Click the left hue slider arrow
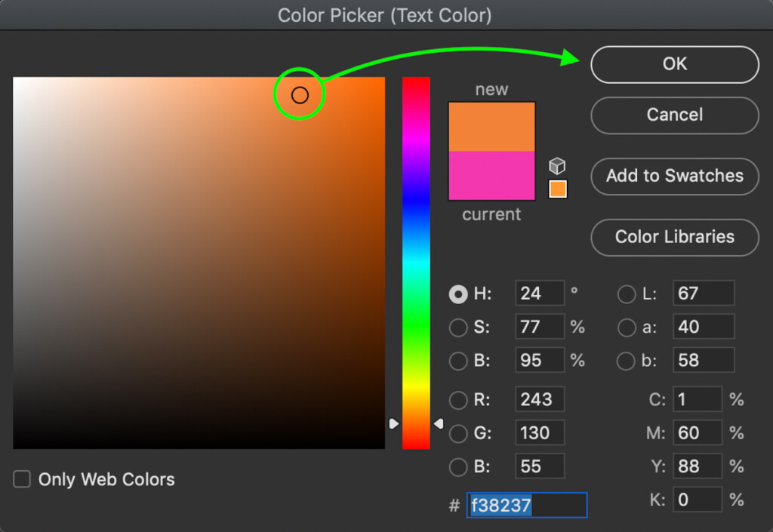Image resolution: width=773 pixels, height=532 pixels. [393, 423]
